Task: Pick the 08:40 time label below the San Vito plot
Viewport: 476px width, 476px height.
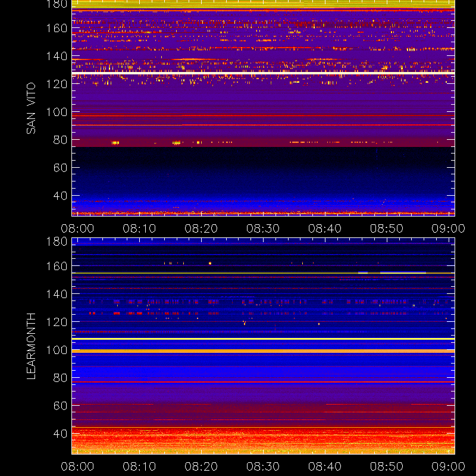Action: click(x=325, y=228)
